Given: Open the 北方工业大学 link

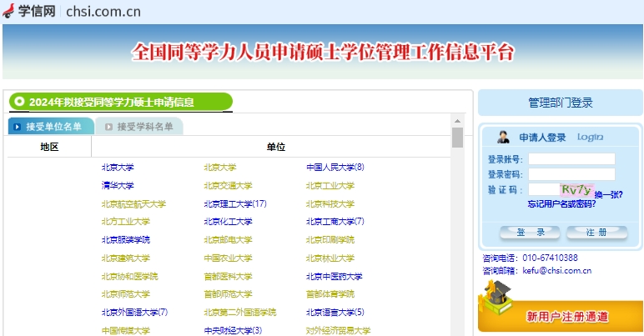Looking at the screenshot, I should pyautogui.click(x=126, y=222).
